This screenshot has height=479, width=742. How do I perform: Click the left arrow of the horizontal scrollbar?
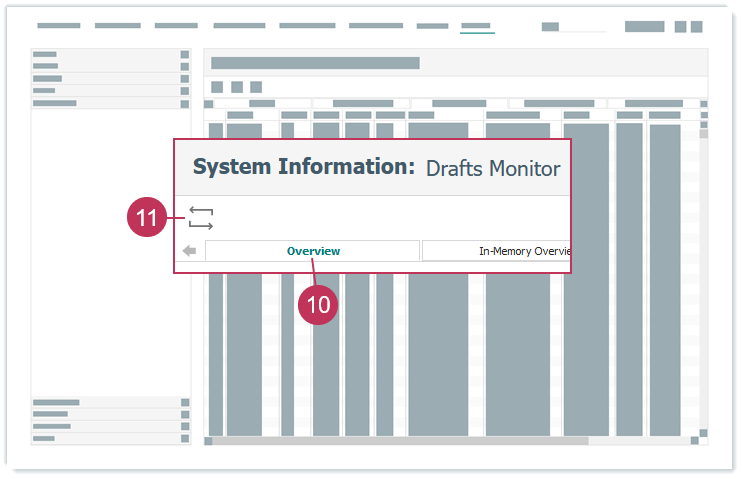(209, 440)
